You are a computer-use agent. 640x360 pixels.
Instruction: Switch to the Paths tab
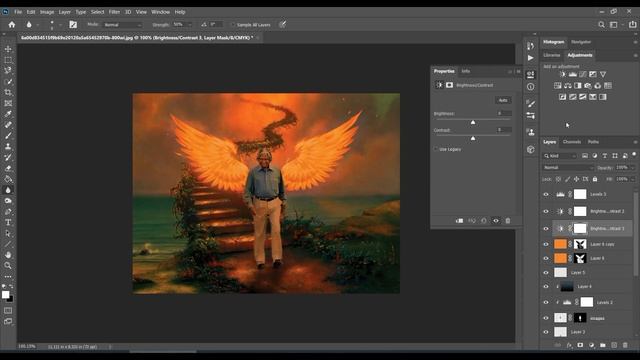(x=593, y=142)
